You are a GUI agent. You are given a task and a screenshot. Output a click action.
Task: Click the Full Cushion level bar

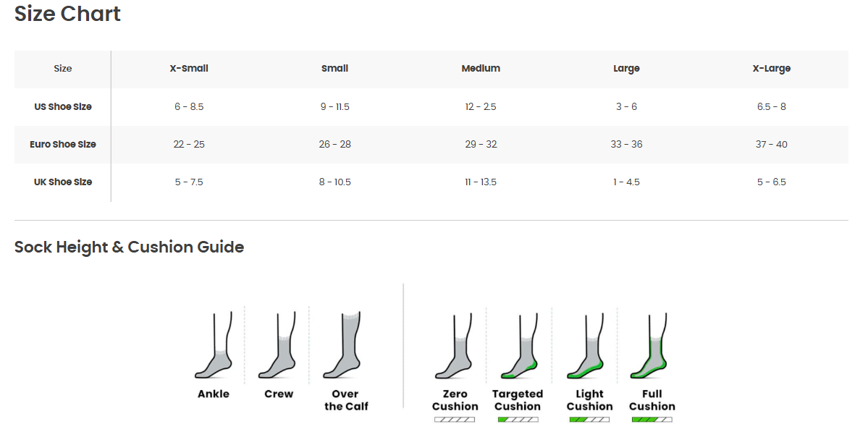652,420
